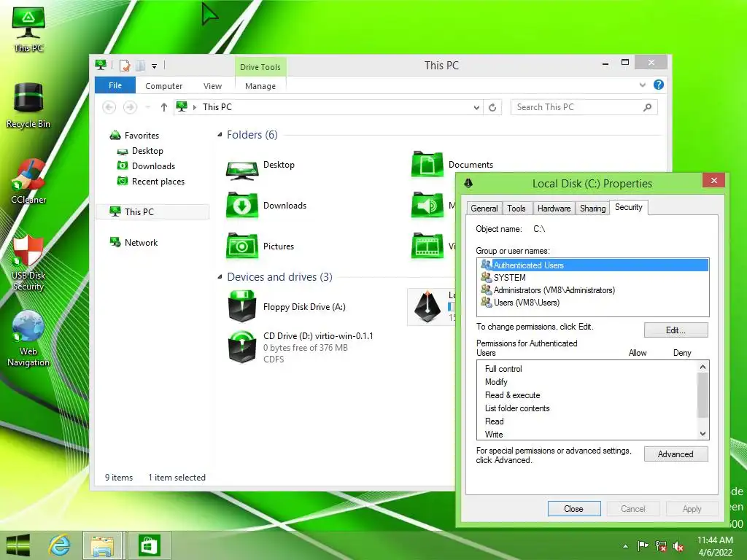Viewport: 747px width, 560px height.
Task: Click the Properties icon in quick access toolbar
Action: tap(125, 66)
